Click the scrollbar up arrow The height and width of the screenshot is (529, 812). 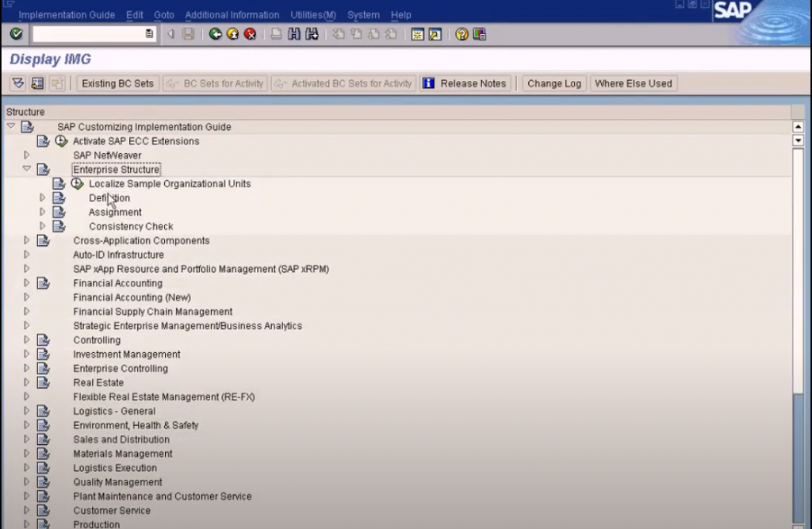[x=798, y=126]
